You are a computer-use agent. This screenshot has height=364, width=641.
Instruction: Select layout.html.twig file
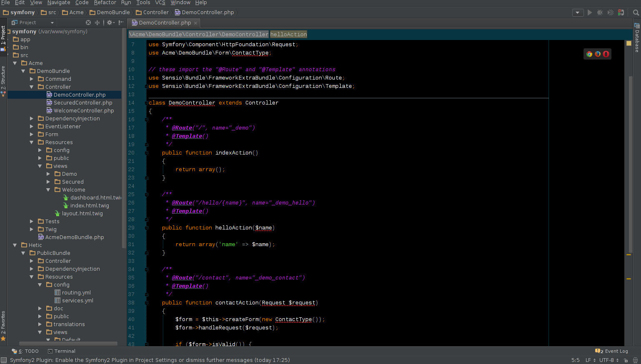click(79, 214)
